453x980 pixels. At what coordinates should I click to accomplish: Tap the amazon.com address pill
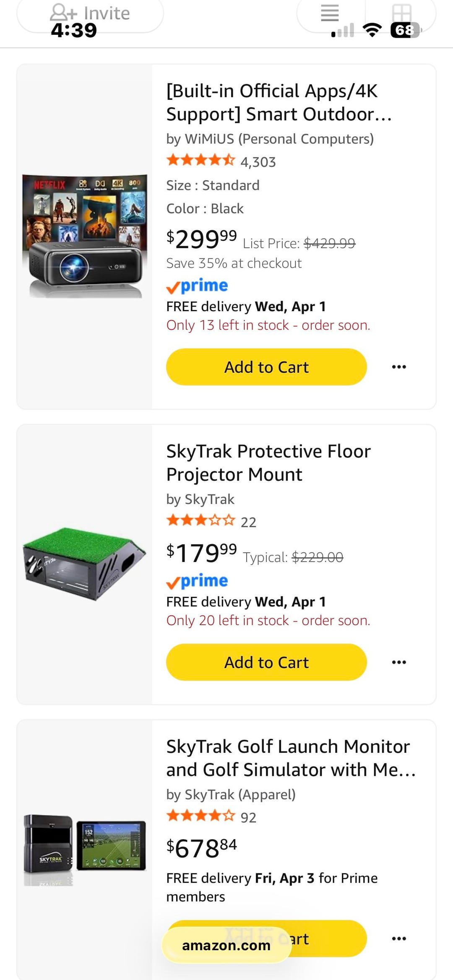[x=226, y=945]
